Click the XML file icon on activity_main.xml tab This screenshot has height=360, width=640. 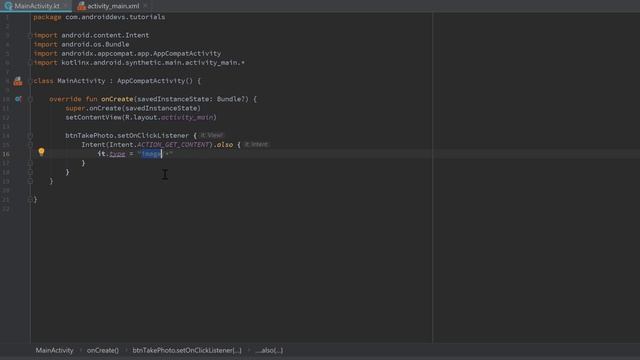click(x=81, y=6)
